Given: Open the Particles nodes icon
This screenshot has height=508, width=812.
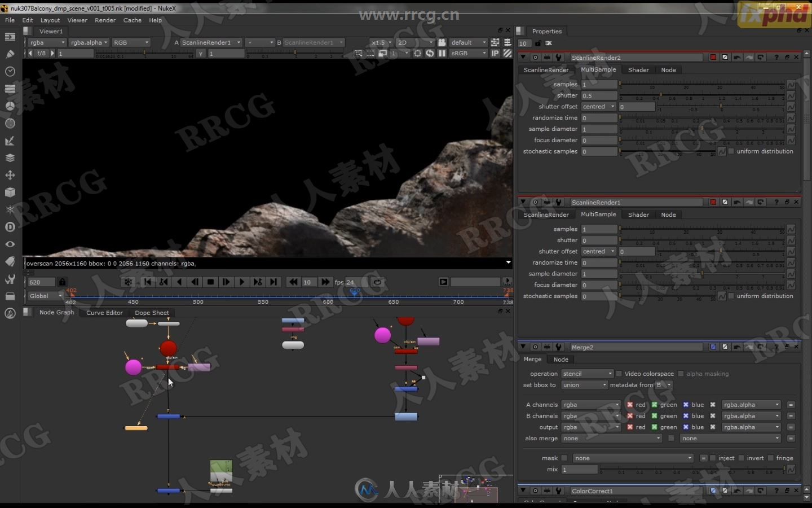Looking at the screenshot, I should click(10, 209).
